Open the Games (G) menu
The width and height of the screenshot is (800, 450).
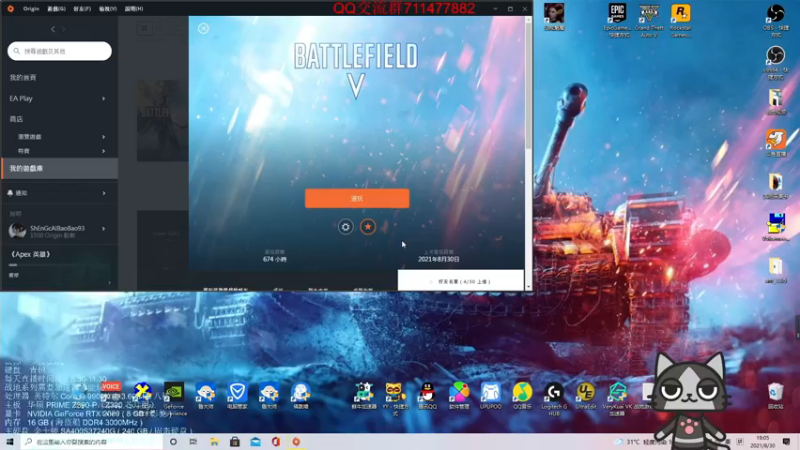57,9
